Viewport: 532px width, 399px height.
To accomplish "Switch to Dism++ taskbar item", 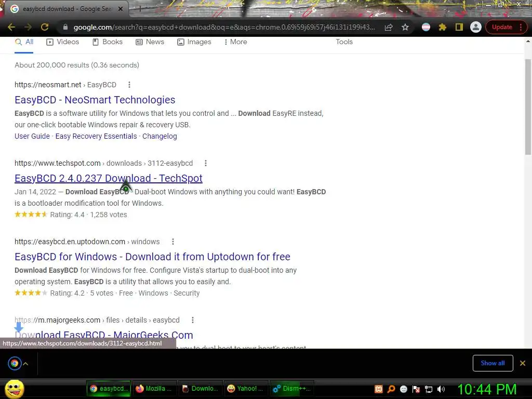I will (291, 389).
